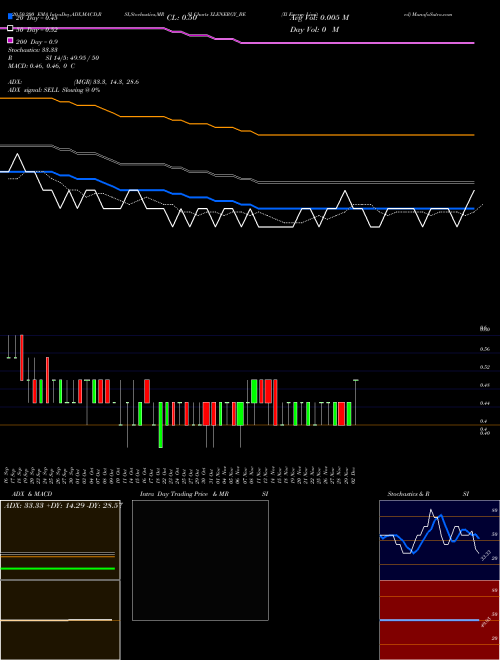Select the Stochastics: 33.33 readout
This screenshot has height=660, width=500.
tap(32, 50)
